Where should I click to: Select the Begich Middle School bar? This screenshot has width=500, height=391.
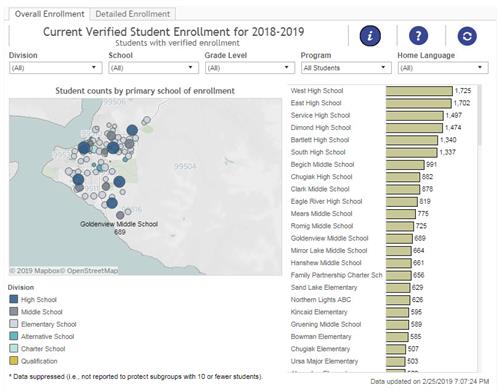405,165
